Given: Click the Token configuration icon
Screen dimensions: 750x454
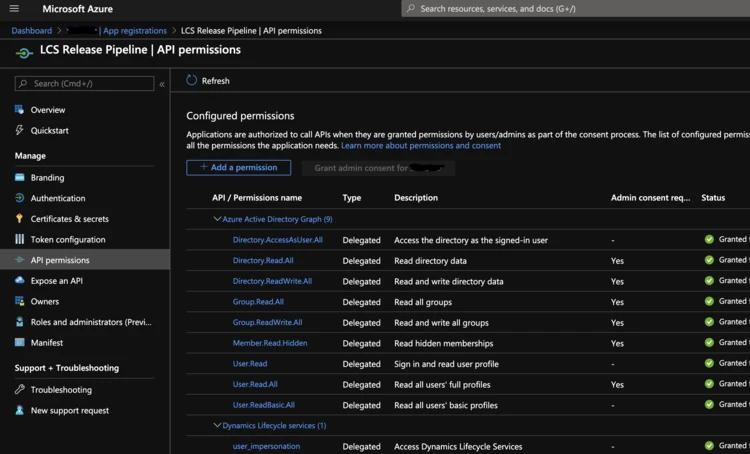Looking at the screenshot, I should (20, 240).
